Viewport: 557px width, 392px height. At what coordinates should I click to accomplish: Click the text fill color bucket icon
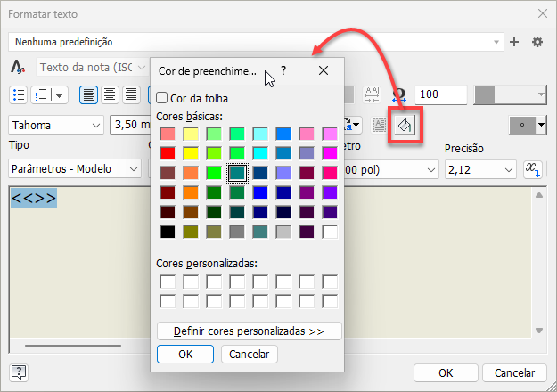[405, 125]
